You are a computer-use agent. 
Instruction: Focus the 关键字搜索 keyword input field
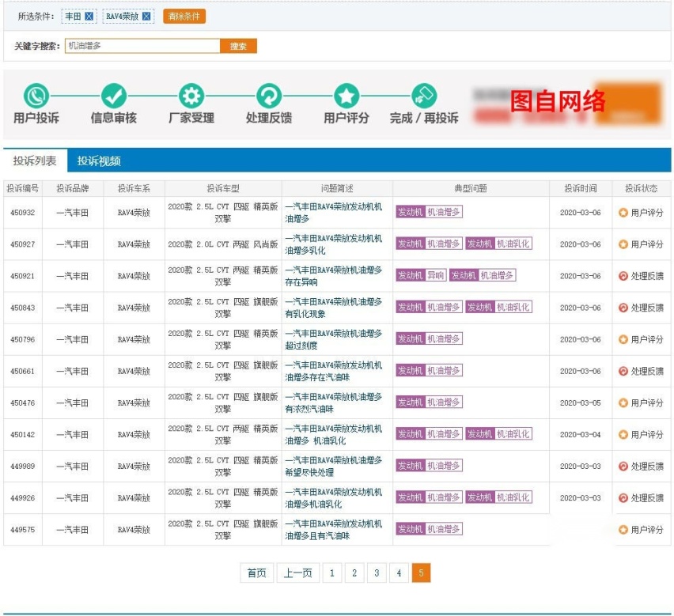click(142, 46)
